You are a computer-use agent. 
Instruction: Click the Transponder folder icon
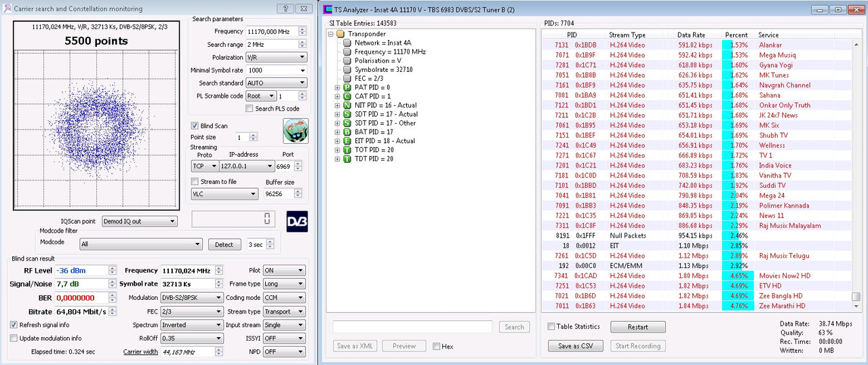(340, 34)
